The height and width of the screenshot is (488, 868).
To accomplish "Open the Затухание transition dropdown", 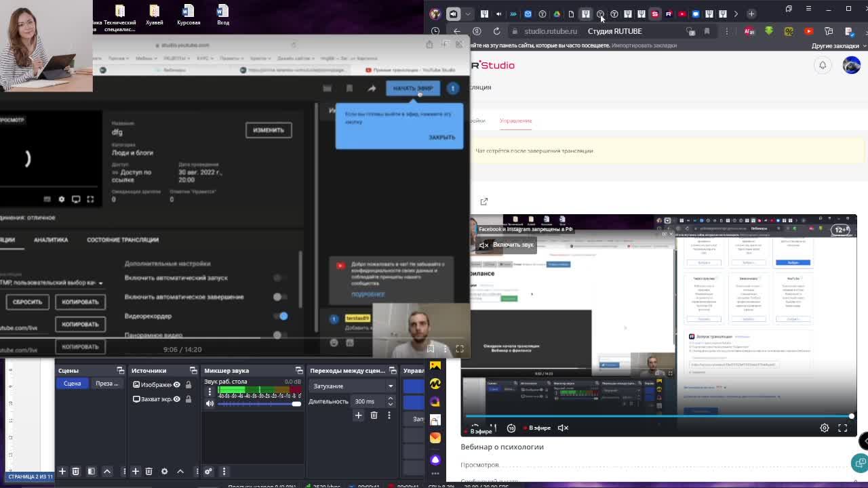I will point(353,386).
